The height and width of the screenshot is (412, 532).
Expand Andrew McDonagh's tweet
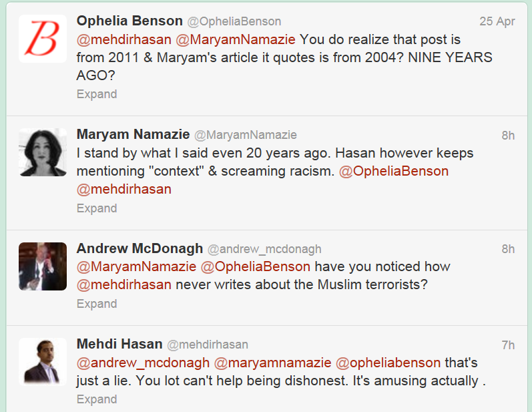click(x=97, y=304)
